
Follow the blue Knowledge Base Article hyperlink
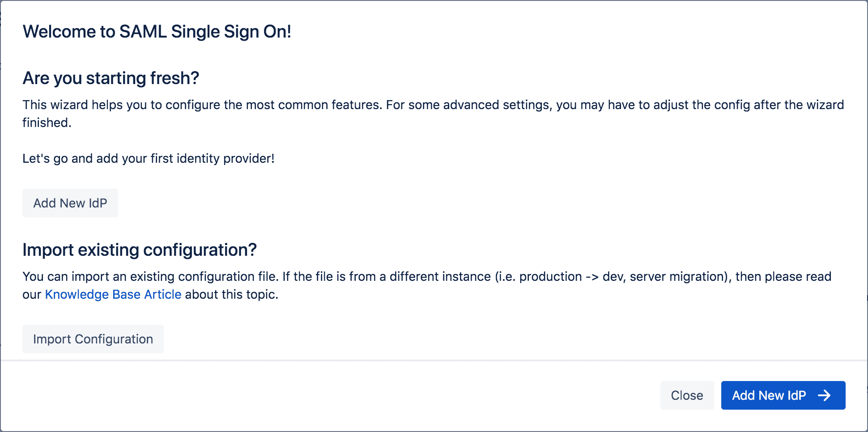click(113, 294)
